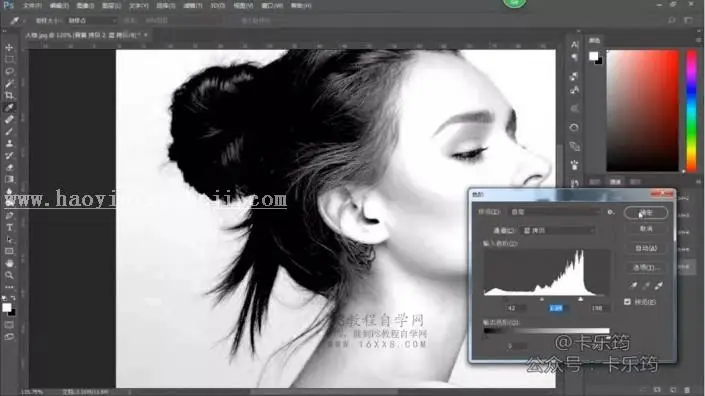The height and width of the screenshot is (396, 705).
Task: Click the toolbar foreground color swatch
Action: click(7, 307)
